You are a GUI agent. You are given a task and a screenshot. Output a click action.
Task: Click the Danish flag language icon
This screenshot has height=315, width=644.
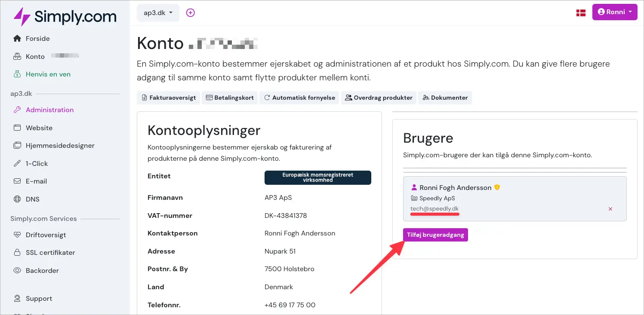point(581,12)
